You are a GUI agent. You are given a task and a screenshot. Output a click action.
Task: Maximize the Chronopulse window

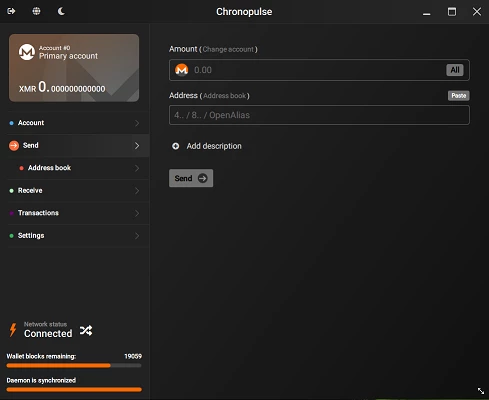pyautogui.click(x=452, y=12)
